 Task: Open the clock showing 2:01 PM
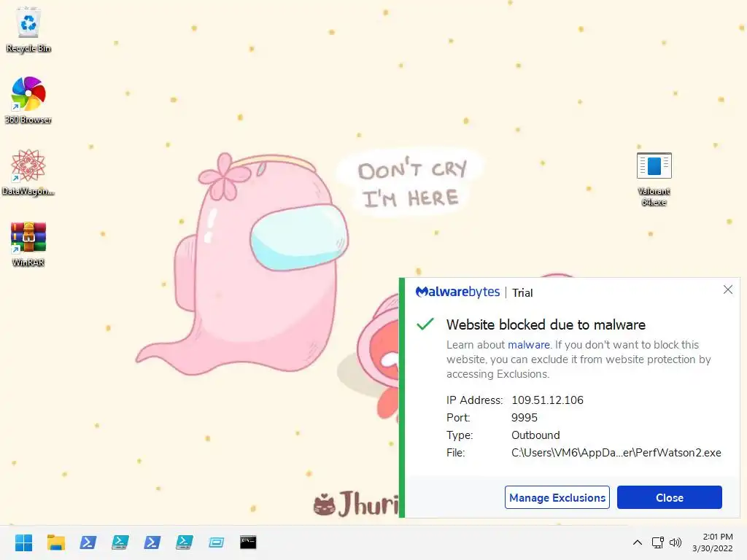(713, 542)
